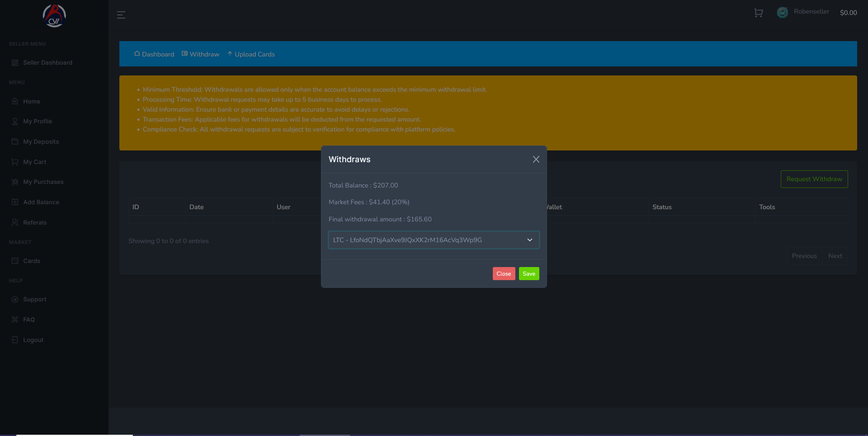Go to Dashboard in the blue navigation bar
Viewport: 868px width, 436px height.
pos(154,54)
